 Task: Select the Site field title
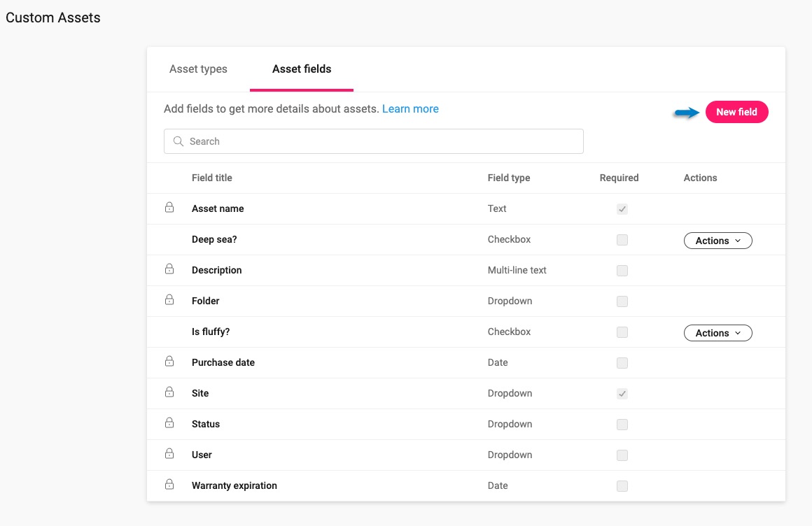tap(200, 393)
